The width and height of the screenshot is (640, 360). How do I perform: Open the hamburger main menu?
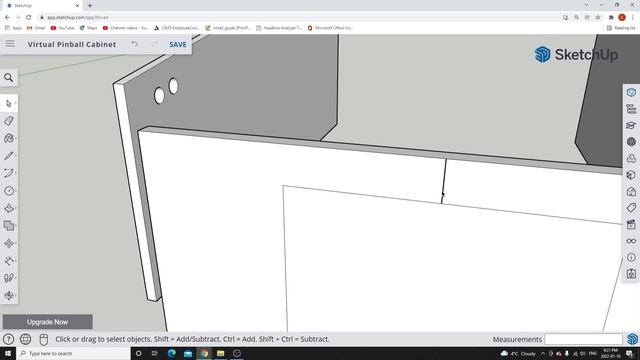[10, 44]
